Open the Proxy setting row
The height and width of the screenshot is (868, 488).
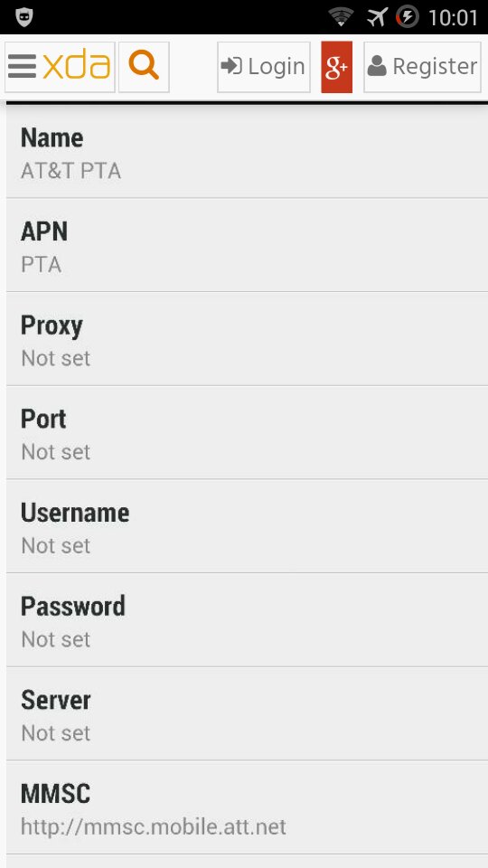point(247,339)
